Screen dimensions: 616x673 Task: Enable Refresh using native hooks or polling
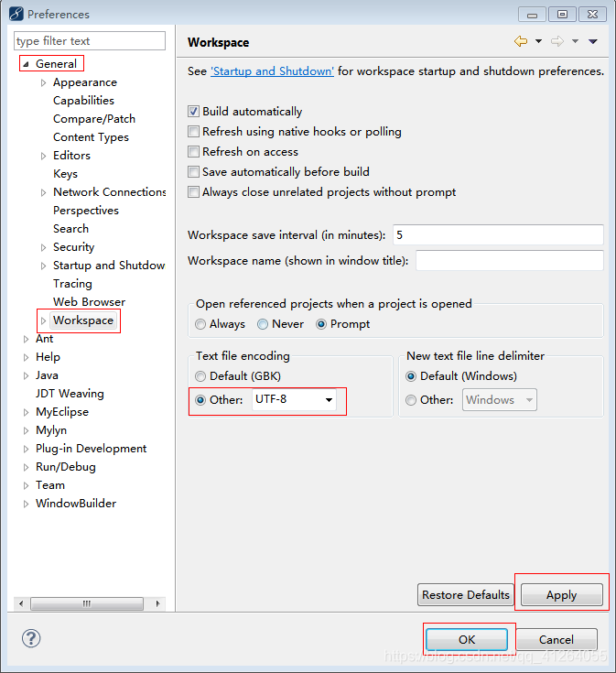pyautogui.click(x=193, y=131)
